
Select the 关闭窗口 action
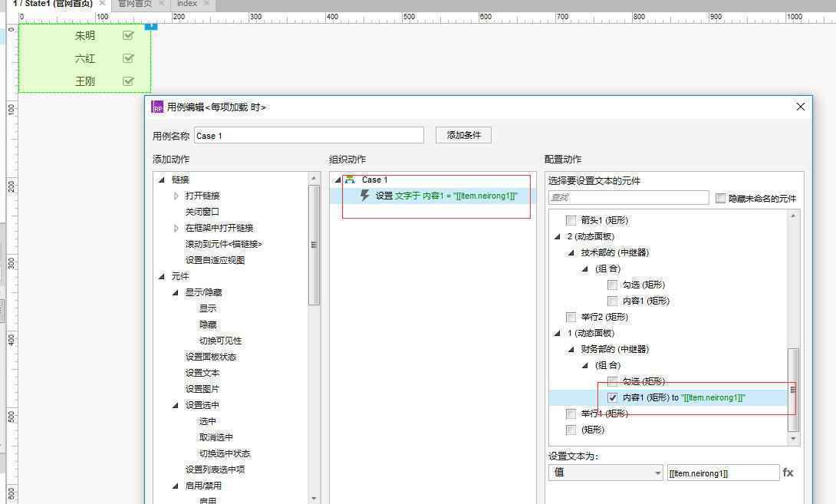point(202,212)
